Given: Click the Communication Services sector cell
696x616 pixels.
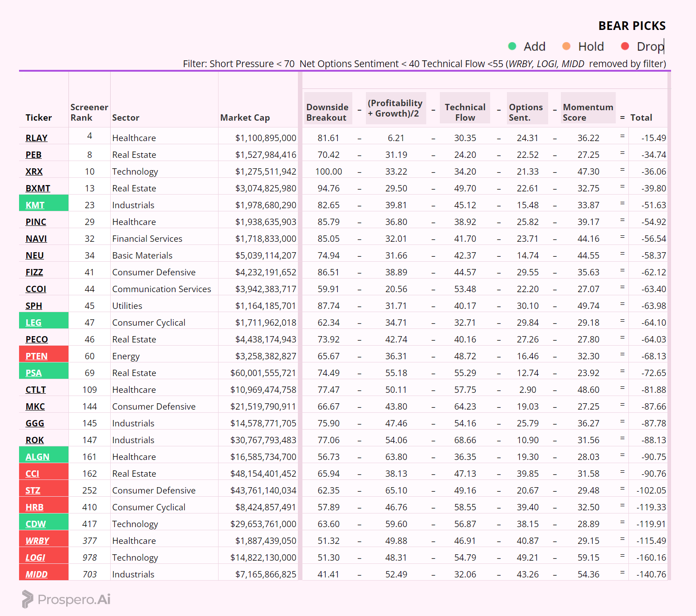Looking at the screenshot, I should click(x=161, y=289).
